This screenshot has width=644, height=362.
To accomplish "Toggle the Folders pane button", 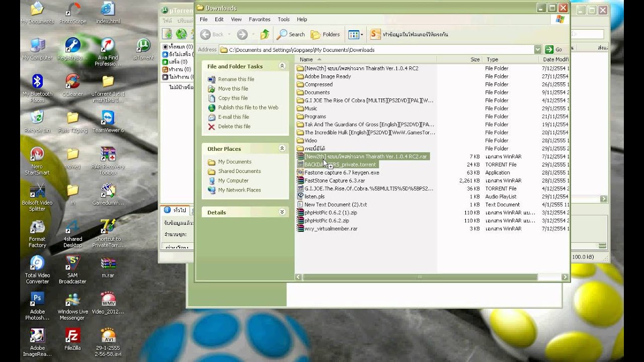I will pos(325,34).
